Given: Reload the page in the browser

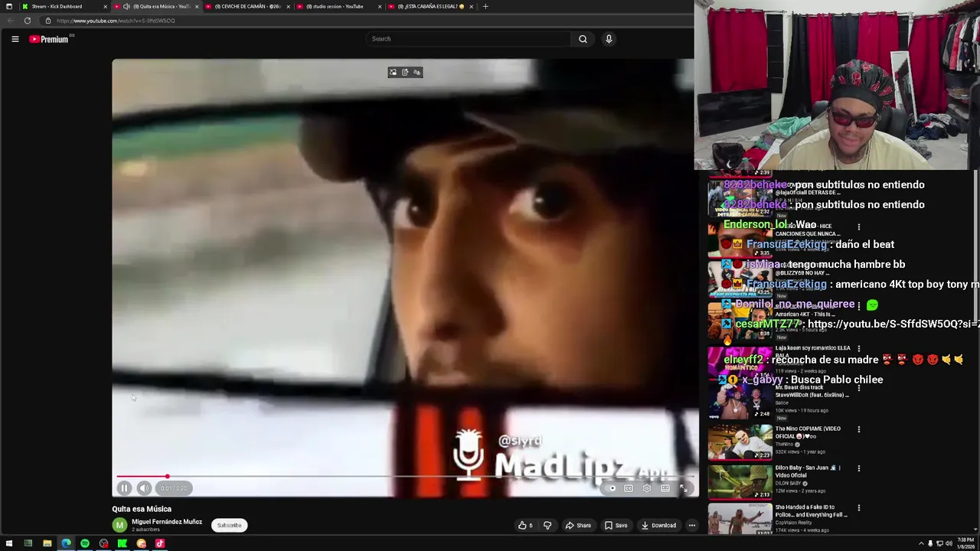Looking at the screenshot, I should point(28,21).
